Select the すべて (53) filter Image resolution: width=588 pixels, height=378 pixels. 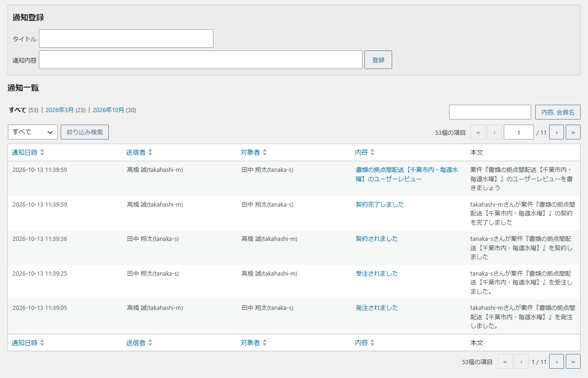click(23, 110)
